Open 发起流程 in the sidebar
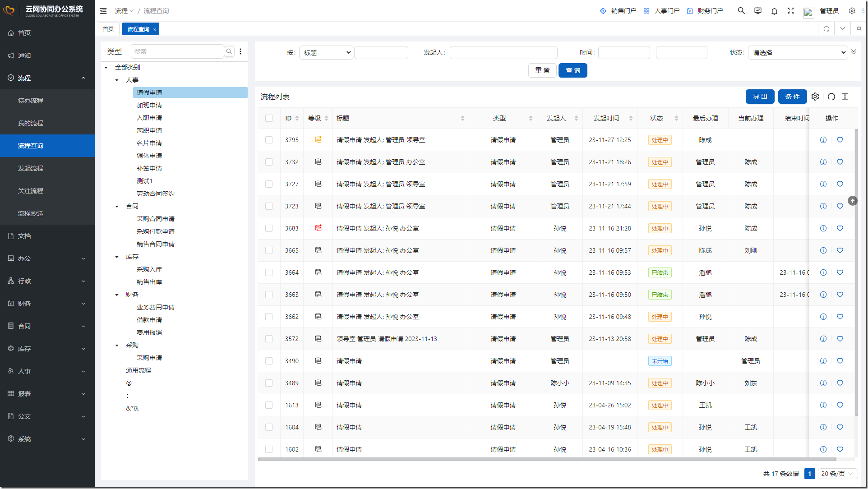Screen dimensions: 868x489 point(47,168)
